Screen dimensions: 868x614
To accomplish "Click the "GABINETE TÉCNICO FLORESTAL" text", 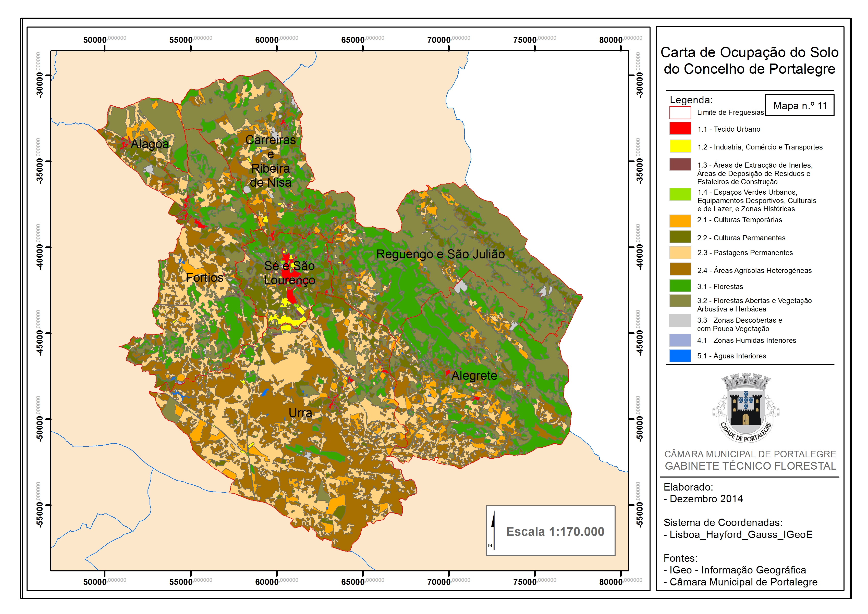I will click(750, 466).
